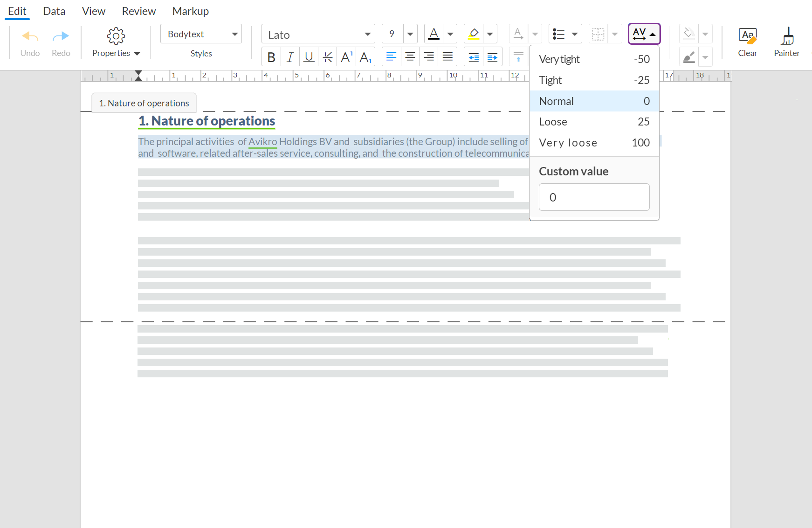The height and width of the screenshot is (528, 812).
Task: Open the Markup menu
Action: point(190,11)
